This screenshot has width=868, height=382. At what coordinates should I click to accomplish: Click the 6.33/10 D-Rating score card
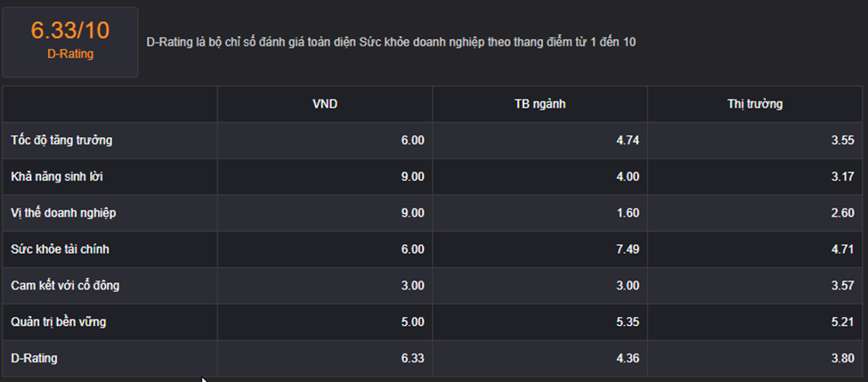[70, 42]
